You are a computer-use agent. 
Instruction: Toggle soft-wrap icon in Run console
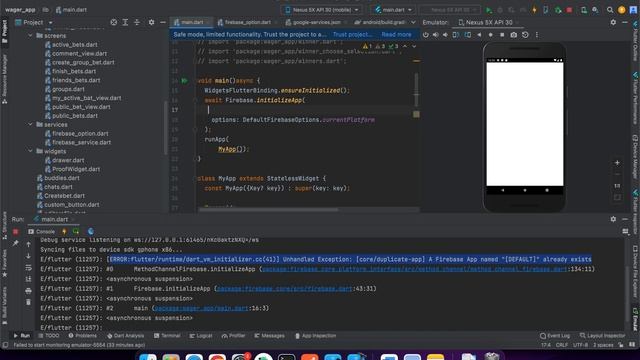[x=28, y=268]
